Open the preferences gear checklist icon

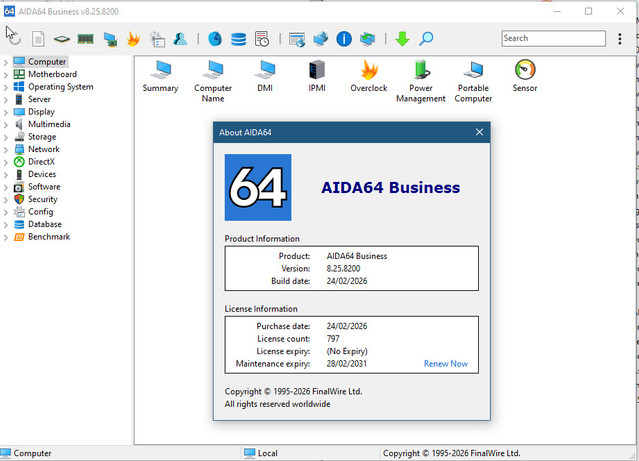coord(157,39)
